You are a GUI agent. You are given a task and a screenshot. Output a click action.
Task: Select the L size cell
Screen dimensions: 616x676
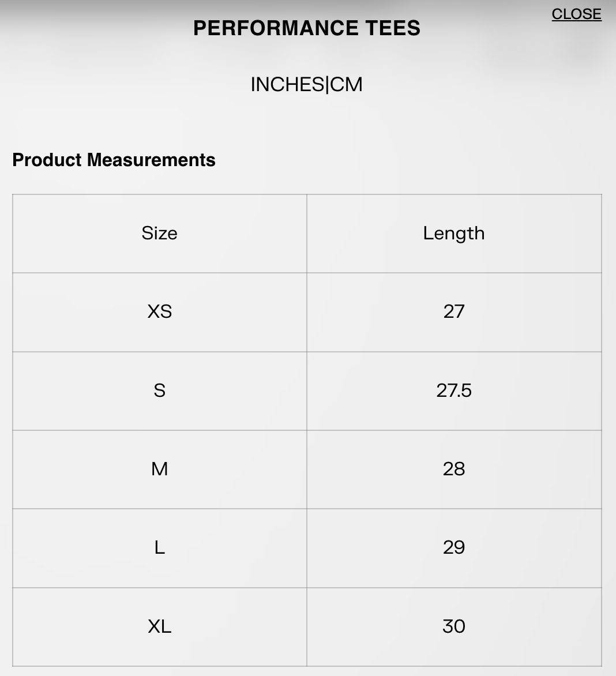159,547
